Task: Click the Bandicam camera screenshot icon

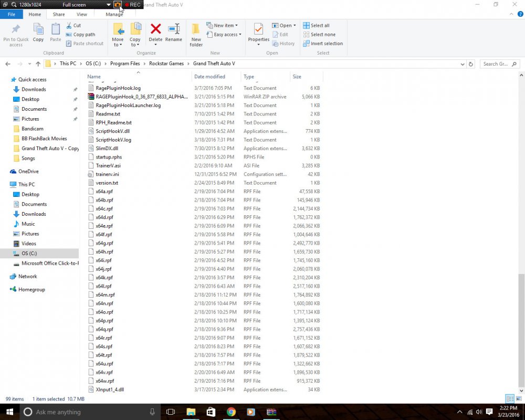Action: (x=117, y=5)
